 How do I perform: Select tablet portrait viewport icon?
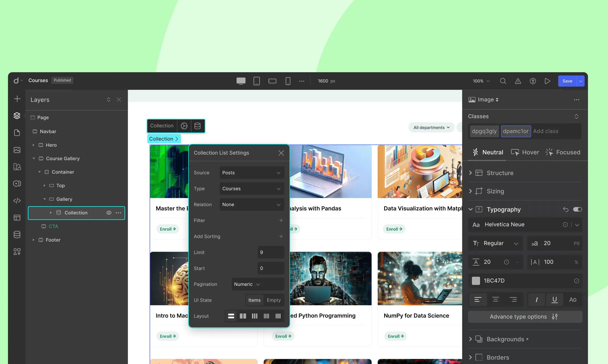pyautogui.click(x=257, y=81)
